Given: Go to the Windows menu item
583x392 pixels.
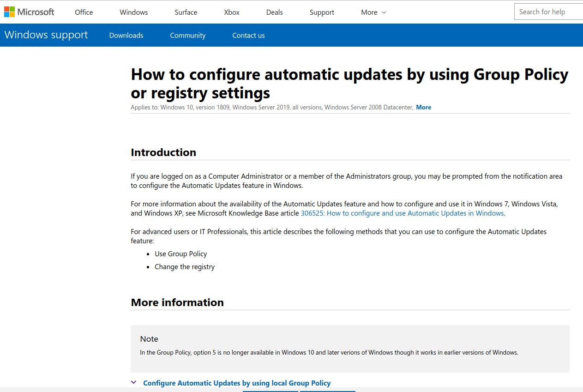Looking at the screenshot, I should [134, 12].
